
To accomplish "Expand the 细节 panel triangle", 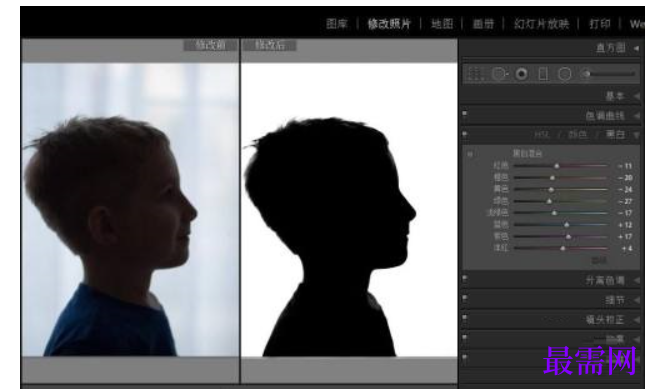I will click(x=636, y=300).
